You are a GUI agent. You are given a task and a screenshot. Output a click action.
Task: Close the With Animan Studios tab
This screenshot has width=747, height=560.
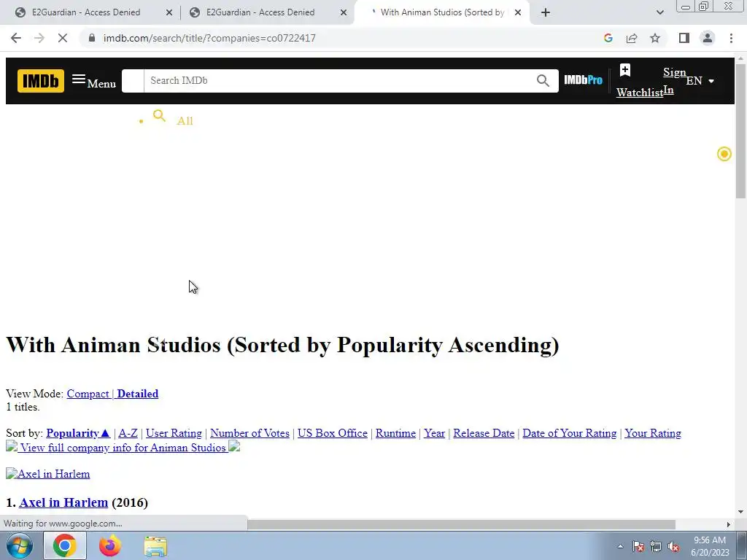[x=518, y=12]
